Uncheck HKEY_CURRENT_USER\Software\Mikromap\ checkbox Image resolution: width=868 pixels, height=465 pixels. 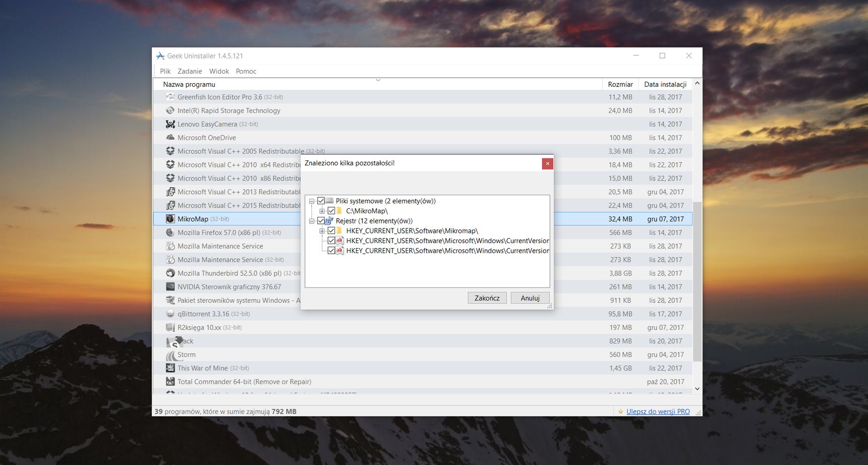coord(332,231)
